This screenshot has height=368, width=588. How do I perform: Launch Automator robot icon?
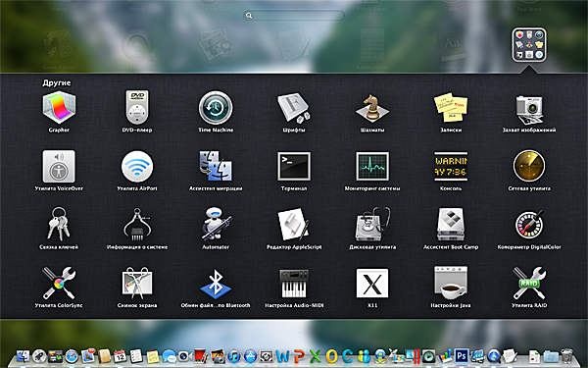(x=216, y=224)
